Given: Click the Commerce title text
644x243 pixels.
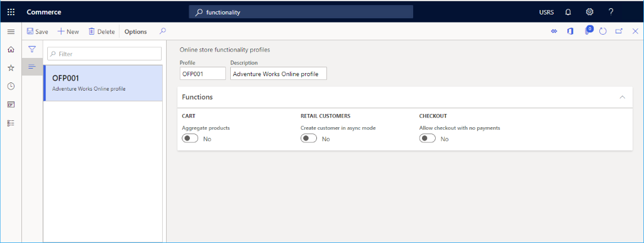Looking at the screenshot, I should pos(44,12).
